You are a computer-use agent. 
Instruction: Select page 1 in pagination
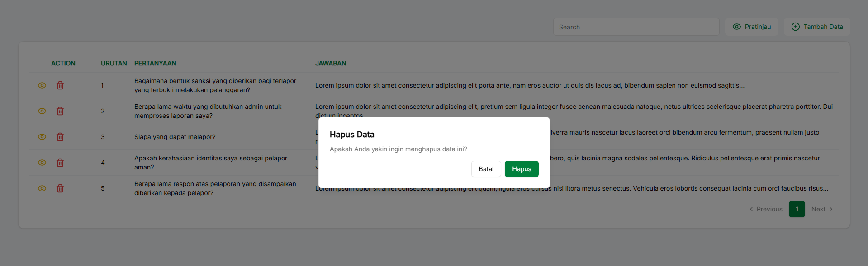point(797,209)
